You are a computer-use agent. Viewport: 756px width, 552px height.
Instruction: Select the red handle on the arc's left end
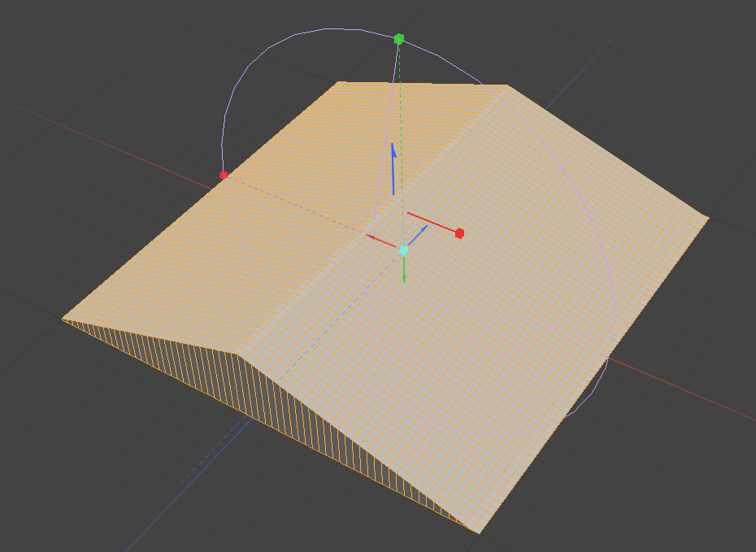point(224,175)
